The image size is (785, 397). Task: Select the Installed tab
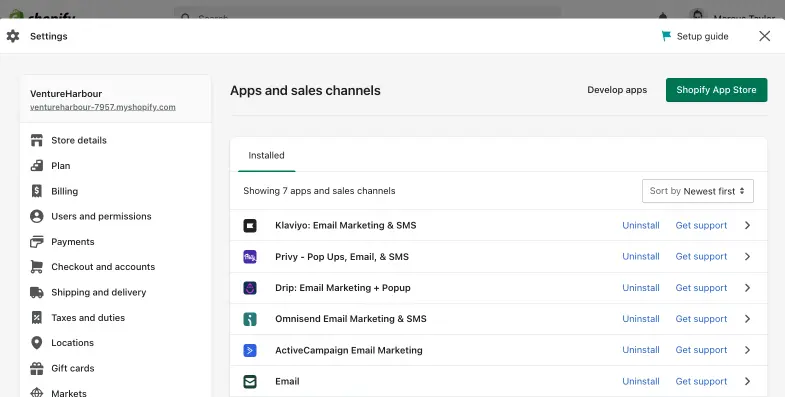[x=266, y=156]
